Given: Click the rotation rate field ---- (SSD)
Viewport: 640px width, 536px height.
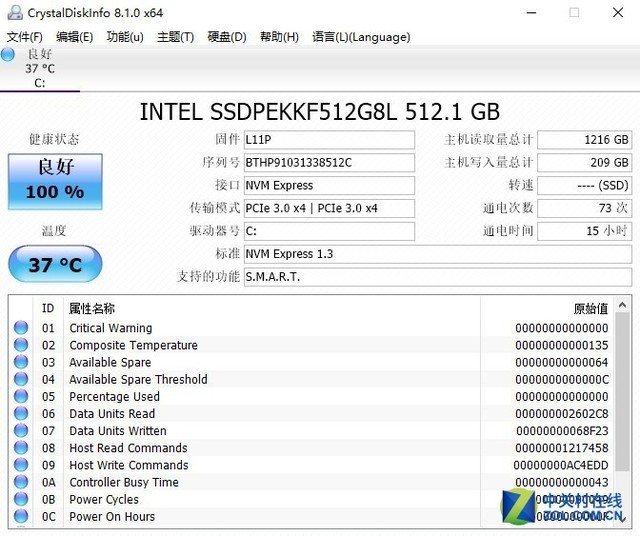Looking at the screenshot, I should [584, 186].
